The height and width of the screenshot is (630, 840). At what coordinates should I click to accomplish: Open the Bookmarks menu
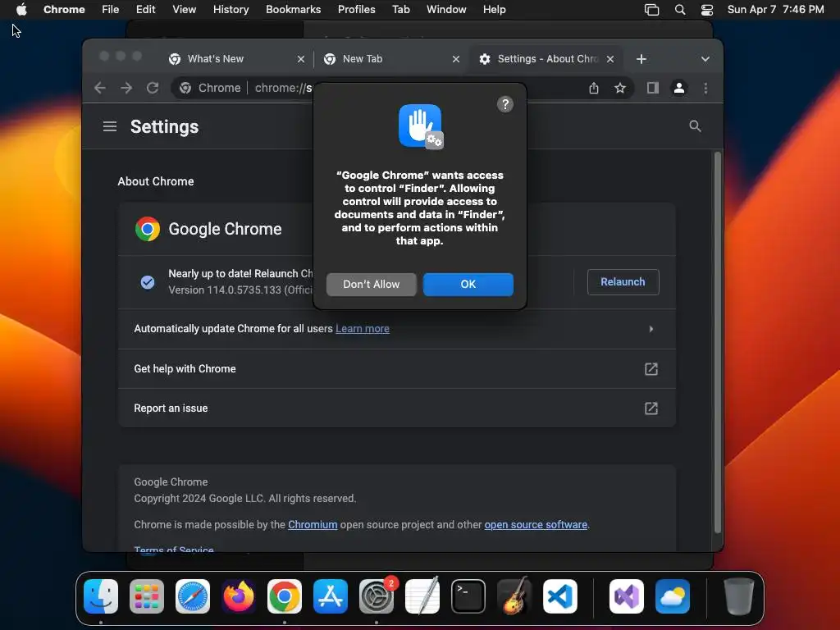[293, 9]
